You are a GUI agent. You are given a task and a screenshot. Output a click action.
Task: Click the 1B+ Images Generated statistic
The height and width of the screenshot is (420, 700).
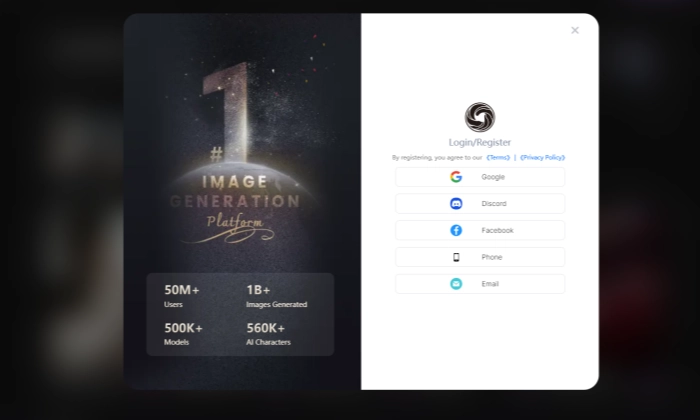click(276, 296)
